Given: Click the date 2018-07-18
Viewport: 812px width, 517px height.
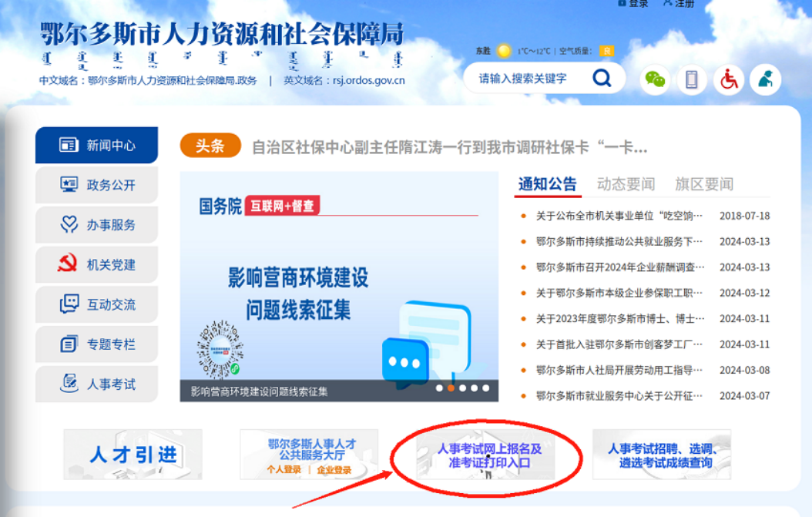Looking at the screenshot, I should click(x=745, y=216).
